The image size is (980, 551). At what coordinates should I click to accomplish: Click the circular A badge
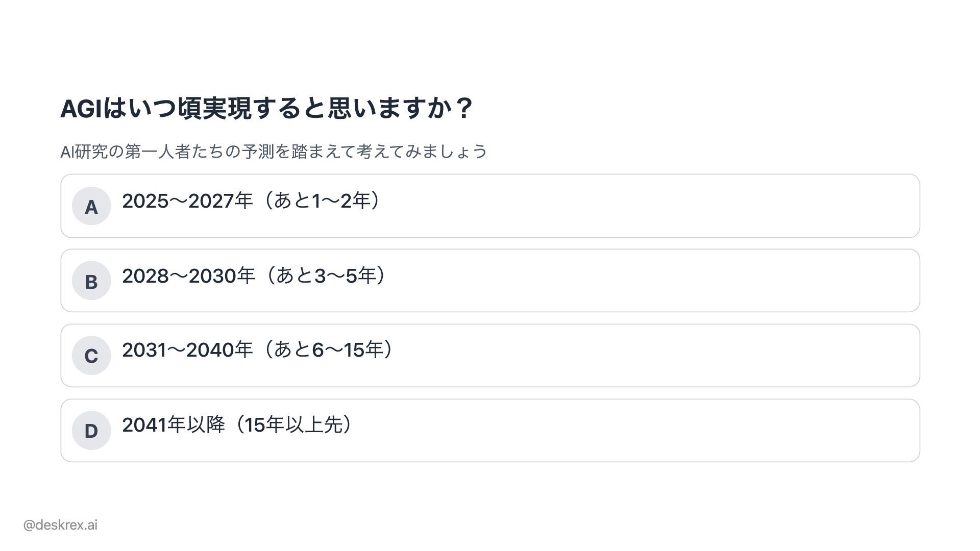(x=91, y=206)
